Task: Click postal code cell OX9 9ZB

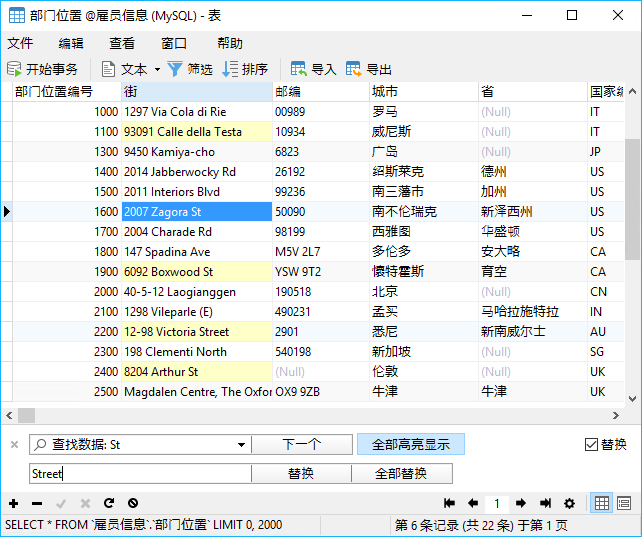Action: [321, 392]
